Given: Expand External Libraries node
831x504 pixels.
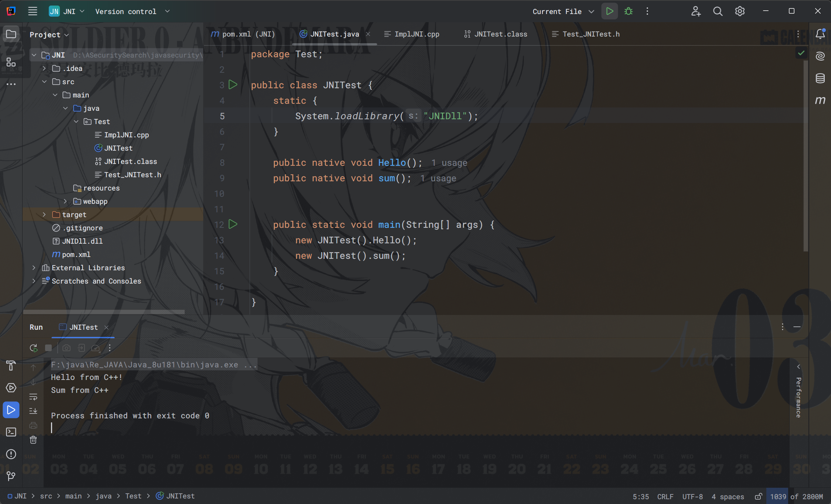Looking at the screenshot, I should click(34, 268).
